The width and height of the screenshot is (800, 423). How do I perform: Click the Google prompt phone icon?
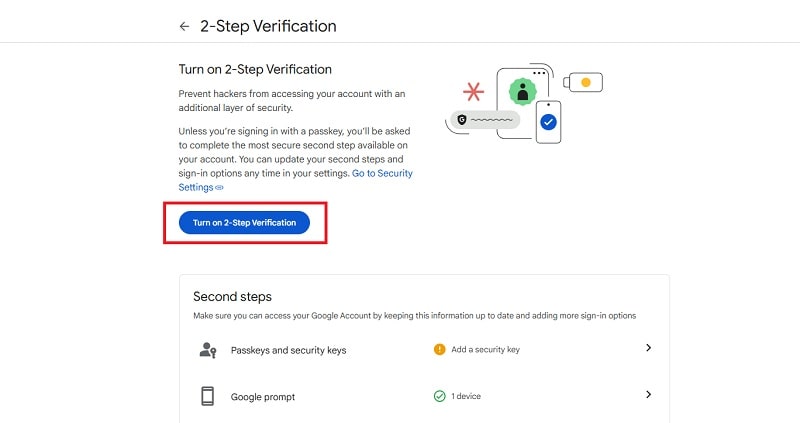coord(207,396)
